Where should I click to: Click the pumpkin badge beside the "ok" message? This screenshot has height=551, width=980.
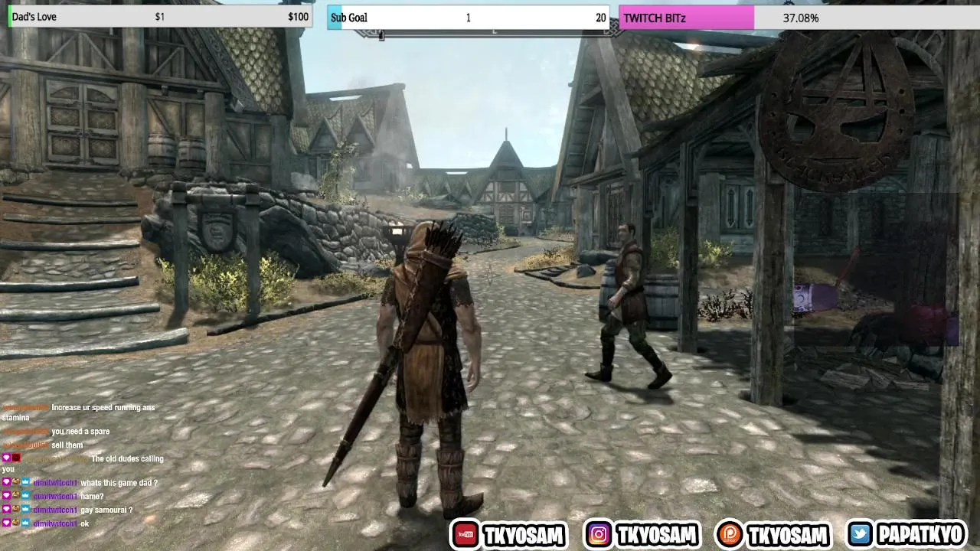coord(15,523)
